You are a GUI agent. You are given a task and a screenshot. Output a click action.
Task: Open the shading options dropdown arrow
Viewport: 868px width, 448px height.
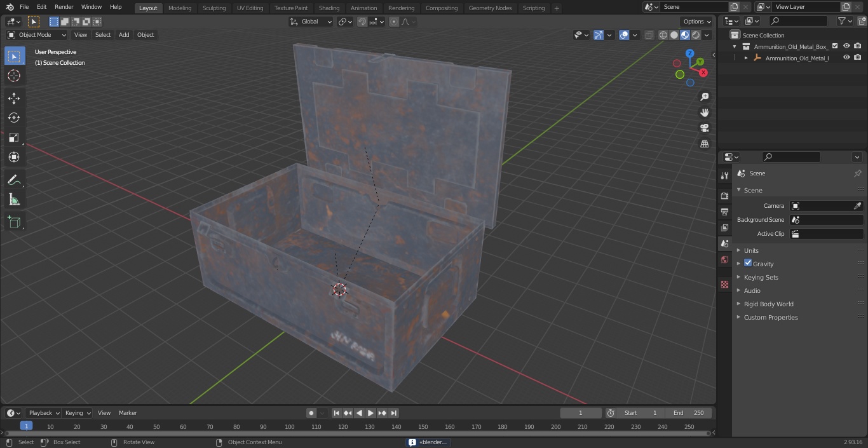click(x=707, y=35)
